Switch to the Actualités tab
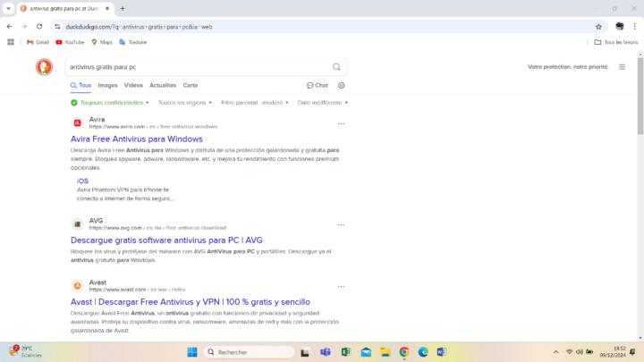Image resolution: width=644 pixels, height=362 pixels. (x=163, y=86)
